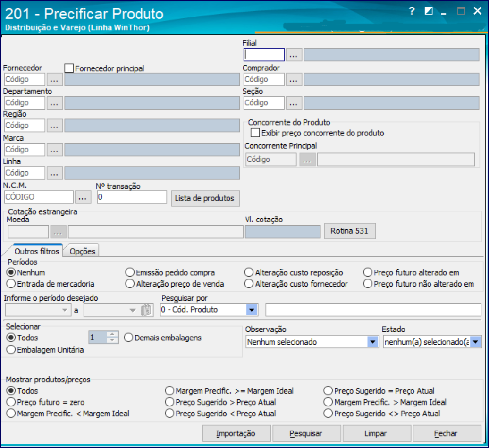Click the Pesquisar button
This screenshot has width=489, height=448.
(x=306, y=433)
